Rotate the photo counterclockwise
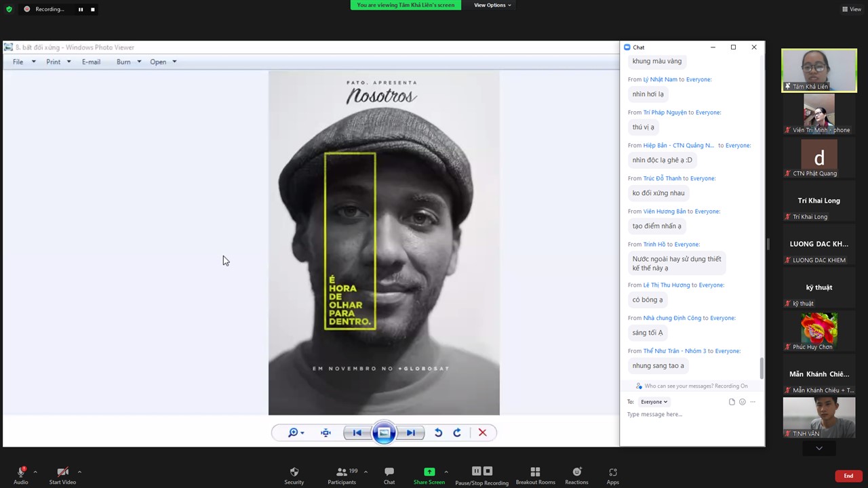The height and width of the screenshot is (488, 868). pos(438,432)
